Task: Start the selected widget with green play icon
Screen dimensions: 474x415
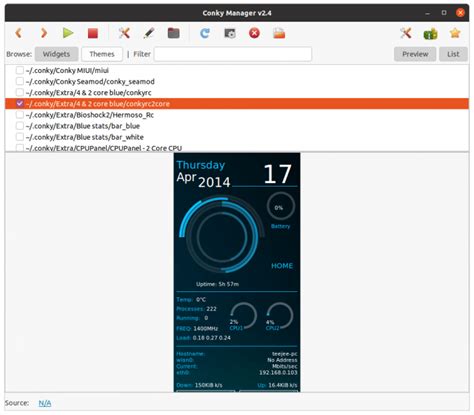Action: tap(68, 33)
